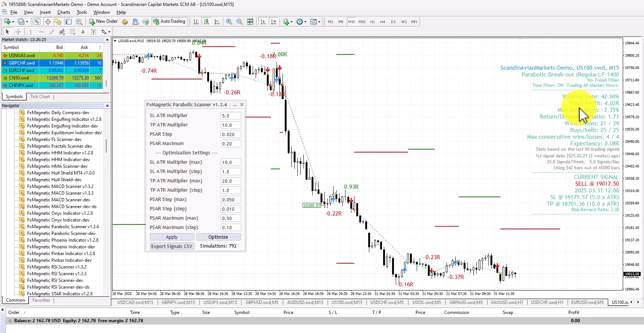Zoom in on the chart
The width and height of the screenshot is (644, 333).
pyautogui.click(x=229, y=22)
